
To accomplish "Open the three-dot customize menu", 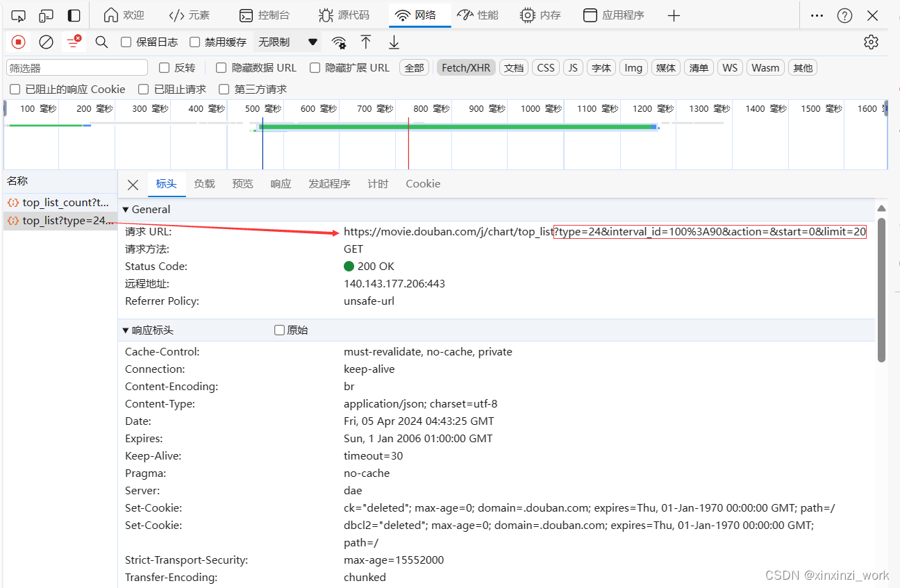I will pyautogui.click(x=817, y=15).
